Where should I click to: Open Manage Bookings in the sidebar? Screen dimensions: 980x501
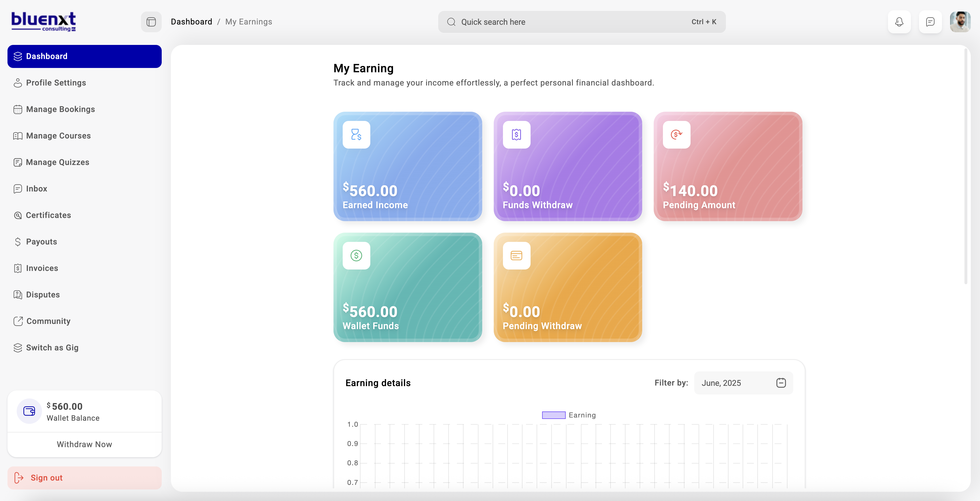pyautogui.click(x=60, y=109)
